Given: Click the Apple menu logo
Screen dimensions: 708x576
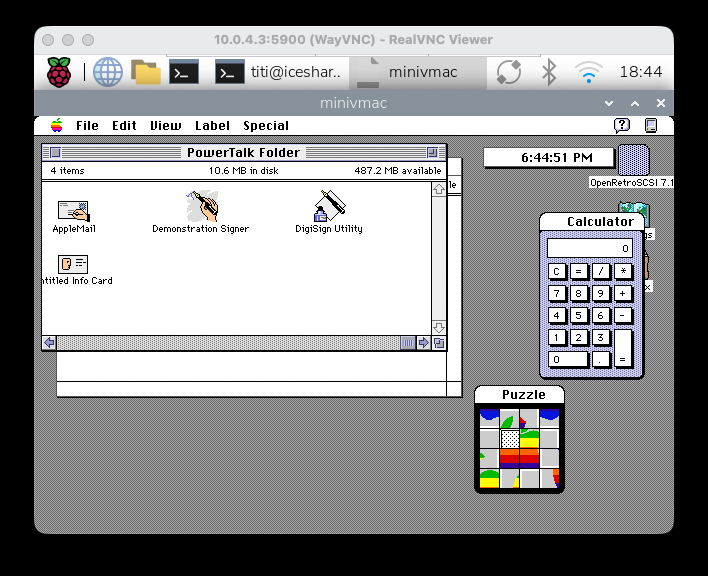Looking at the screenshot, I should tap(56, 125).
